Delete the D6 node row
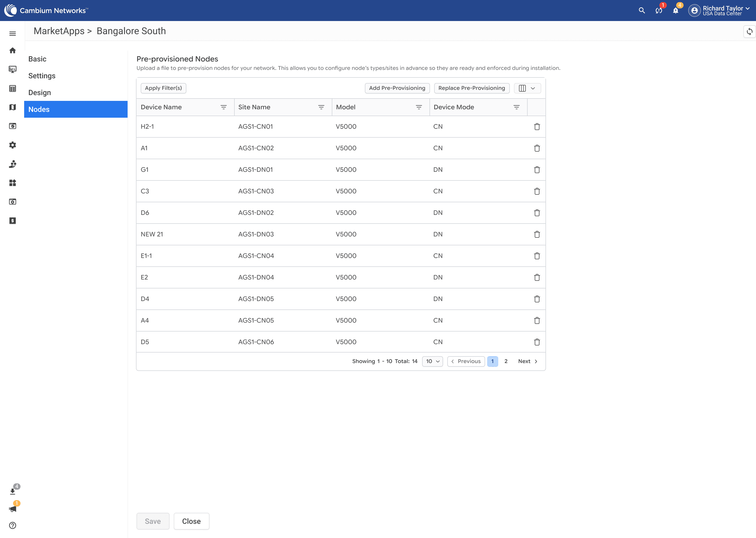This screenshot has width=756, height=538. click(537, 213)
